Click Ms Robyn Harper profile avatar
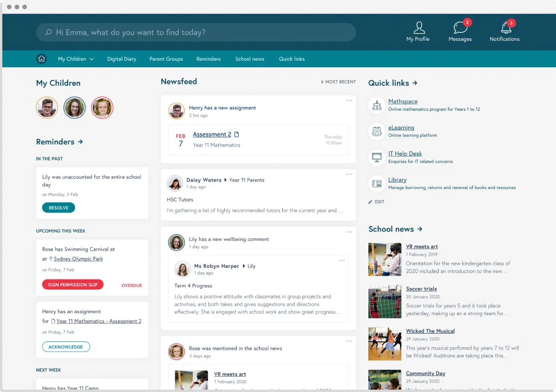Screen dimensions: 556x392 tap(182, 269)
